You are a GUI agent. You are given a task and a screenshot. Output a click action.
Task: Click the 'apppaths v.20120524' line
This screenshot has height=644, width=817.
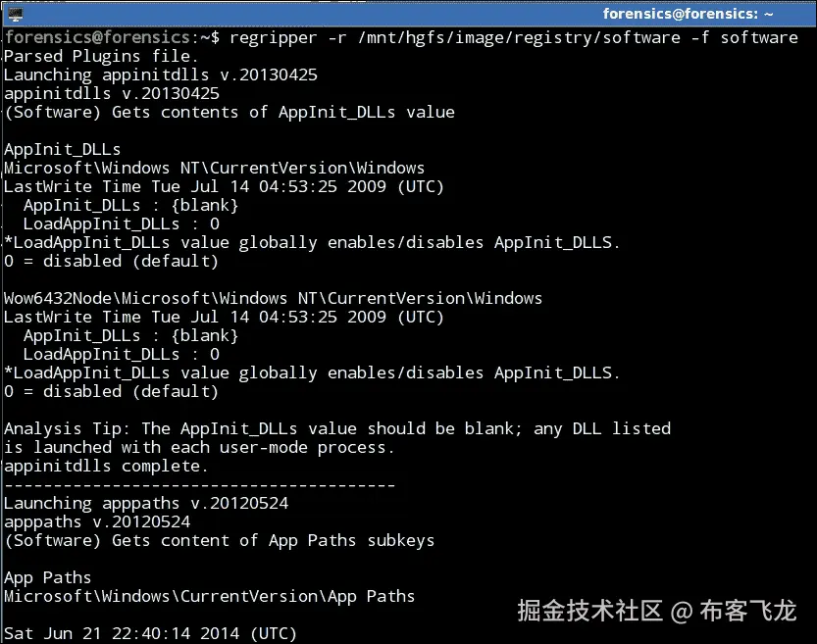click(97, 521)
